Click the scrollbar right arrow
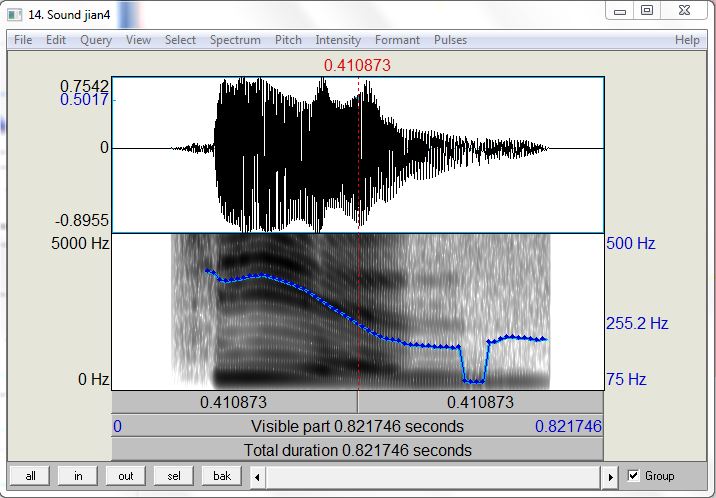 (611, 477)
